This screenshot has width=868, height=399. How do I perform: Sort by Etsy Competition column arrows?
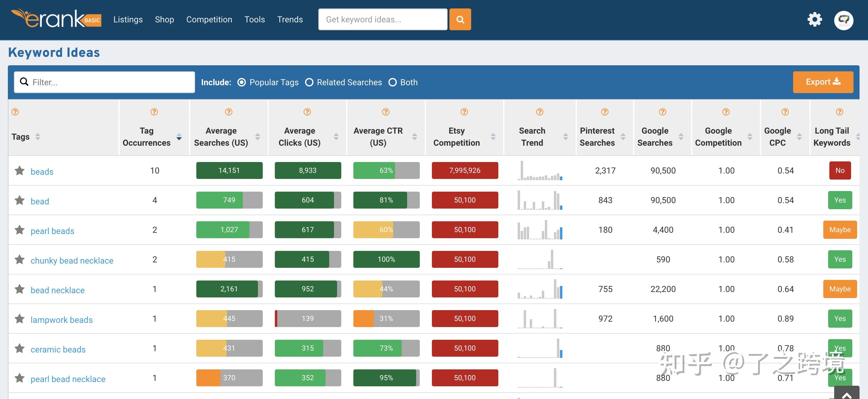click(x=493, y=137)
